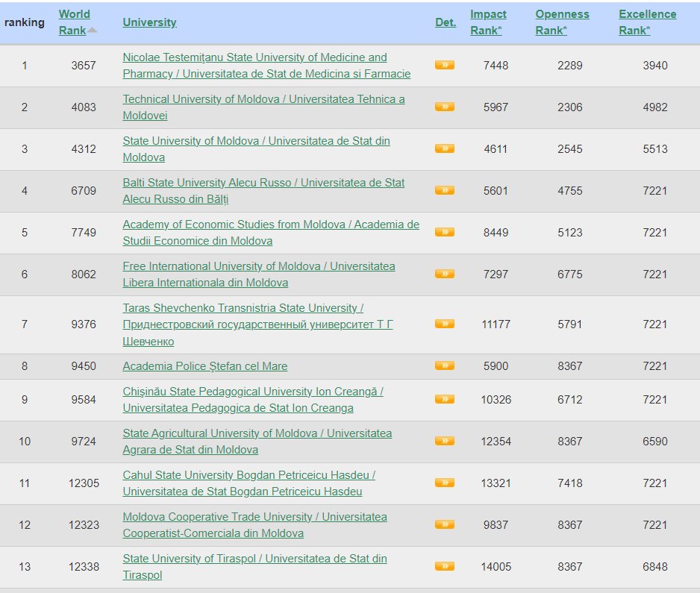Viewport: 700px width, 593px height.
Task: Open details icon for Free International University
Action: pos(445,274)
